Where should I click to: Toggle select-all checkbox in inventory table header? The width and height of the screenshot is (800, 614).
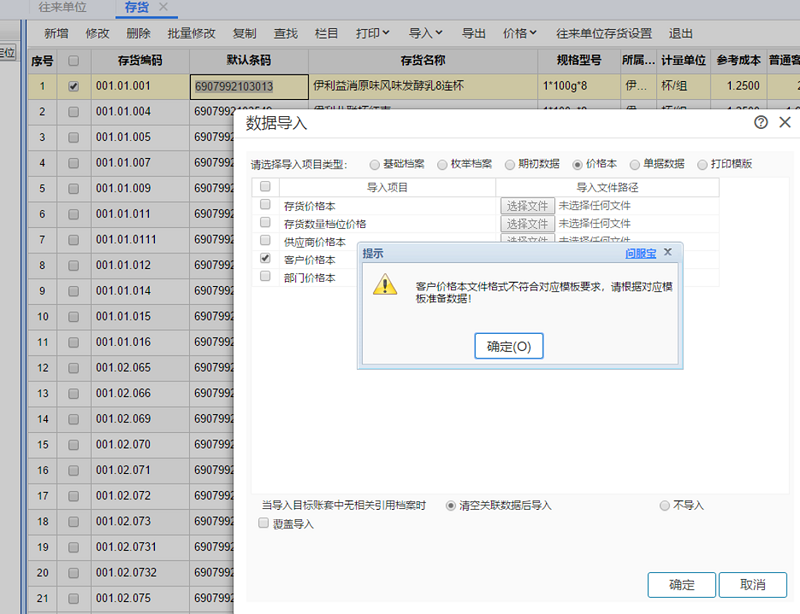point(73,61)
